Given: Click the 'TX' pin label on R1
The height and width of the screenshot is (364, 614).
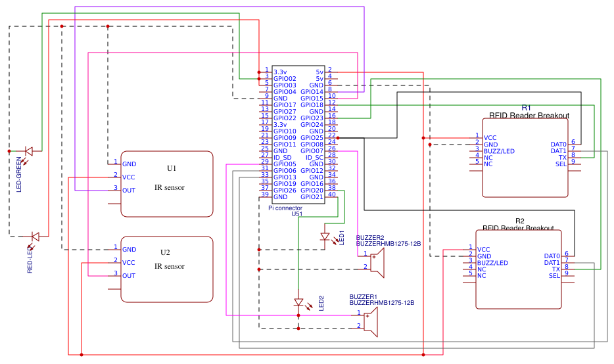Looking at the screenshot, I should (563, 158).
